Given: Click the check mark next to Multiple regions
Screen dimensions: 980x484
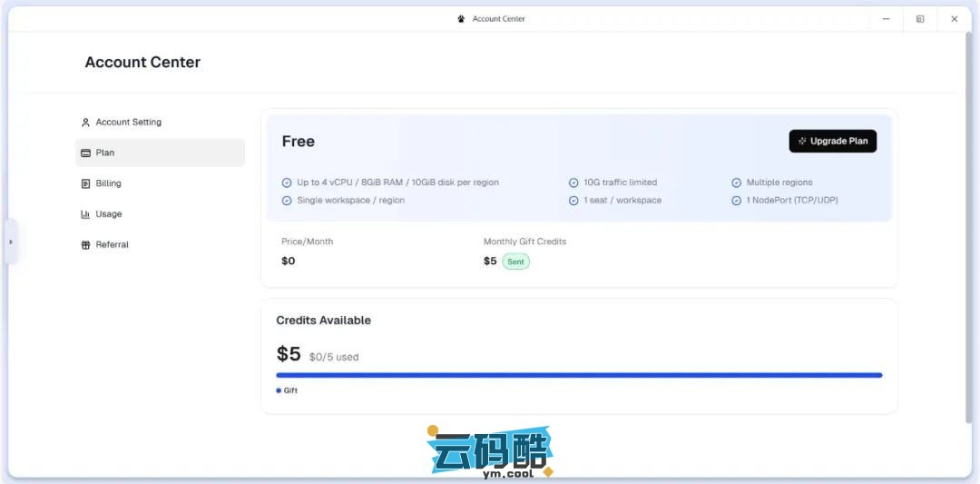Looking at the screenshot, I should (x=736, y=183).
